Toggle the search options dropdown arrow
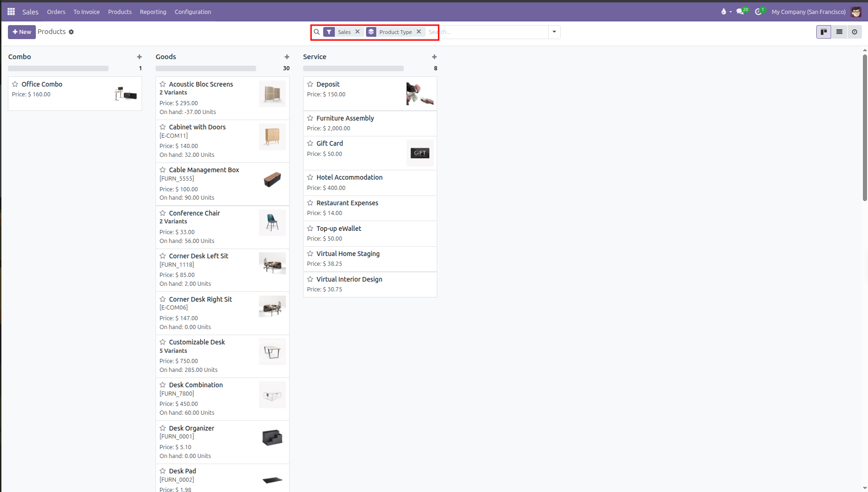This screenshot has height=492, width=868. (554, 32)
